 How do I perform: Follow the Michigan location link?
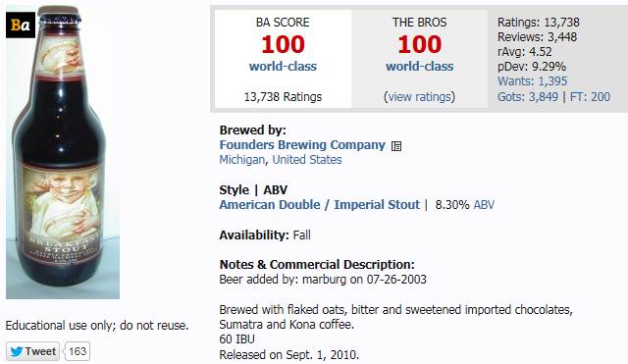[x=242, y=160]
